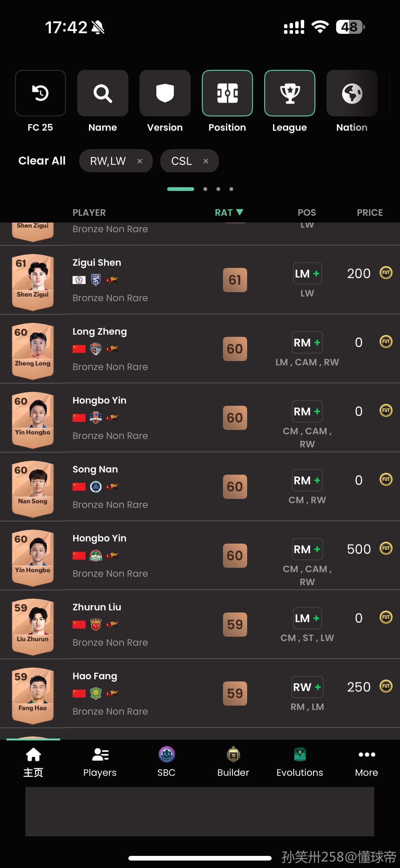Expand LM plus positions for Zigui Shen
This screenshot has width=400, height=868.
pyautogui.click(x=307, y=274)
